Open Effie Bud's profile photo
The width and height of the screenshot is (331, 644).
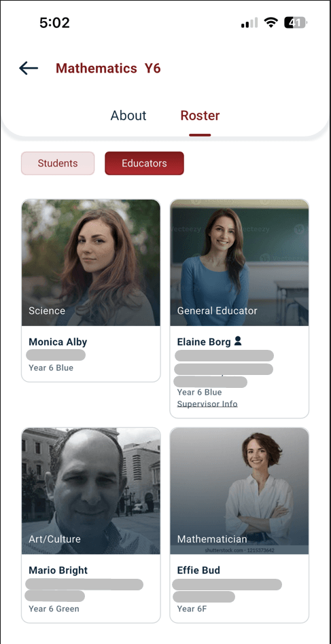click(239, 490)
